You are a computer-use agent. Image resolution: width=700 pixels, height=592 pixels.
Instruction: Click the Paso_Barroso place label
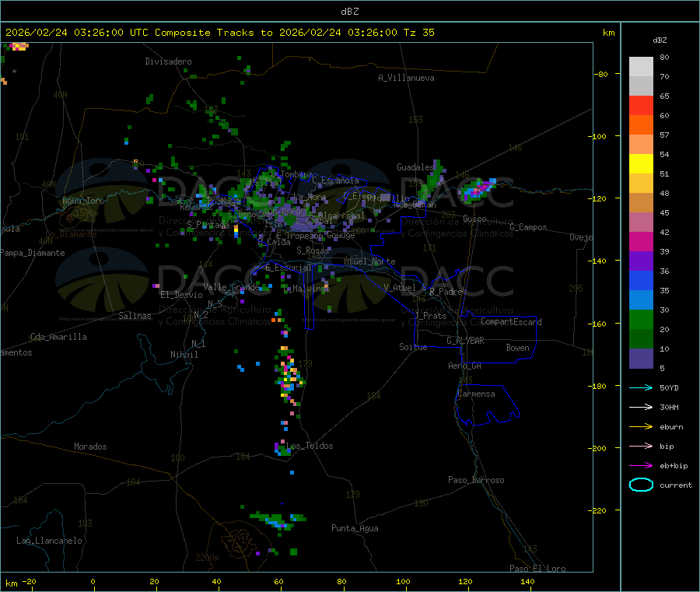pos(476,480)
